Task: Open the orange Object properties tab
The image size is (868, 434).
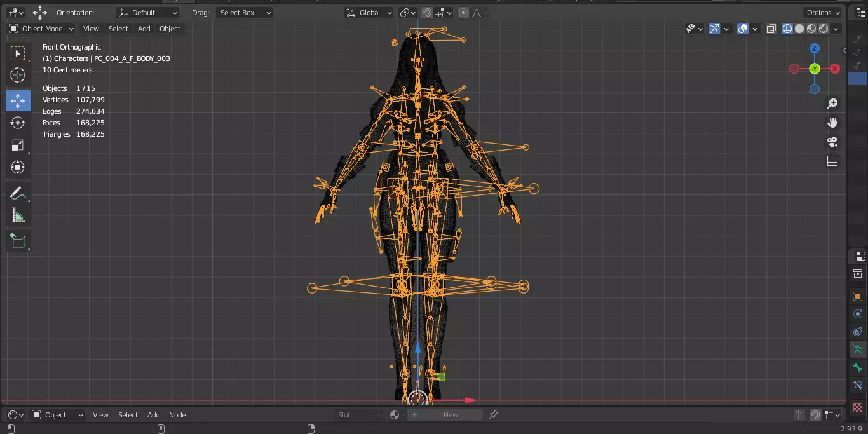Action: pyautogui.click(x=858, y=295)
